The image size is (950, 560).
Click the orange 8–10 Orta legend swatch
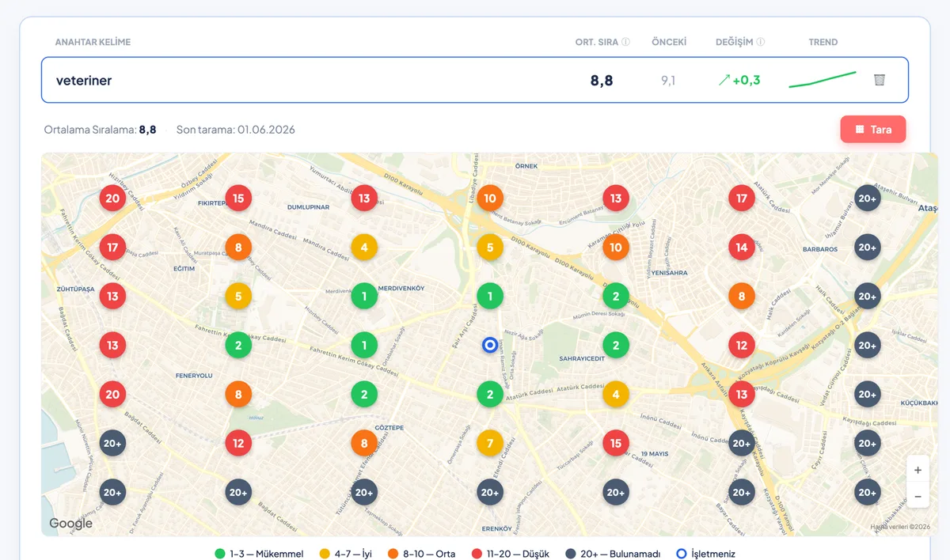click(x=393, y=554)
